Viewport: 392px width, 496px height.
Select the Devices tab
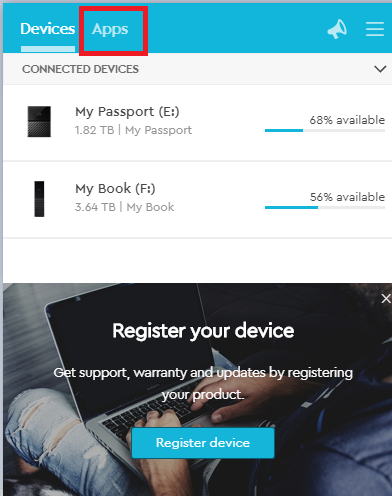pos(48,29)
